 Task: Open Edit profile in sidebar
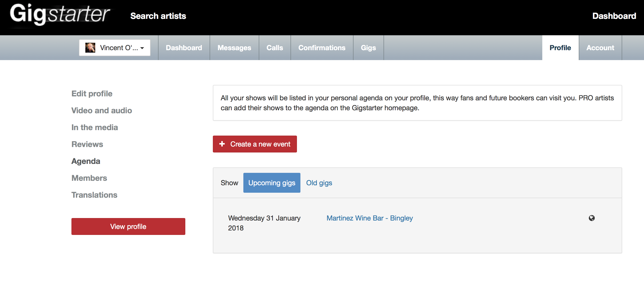coord(92,93)
